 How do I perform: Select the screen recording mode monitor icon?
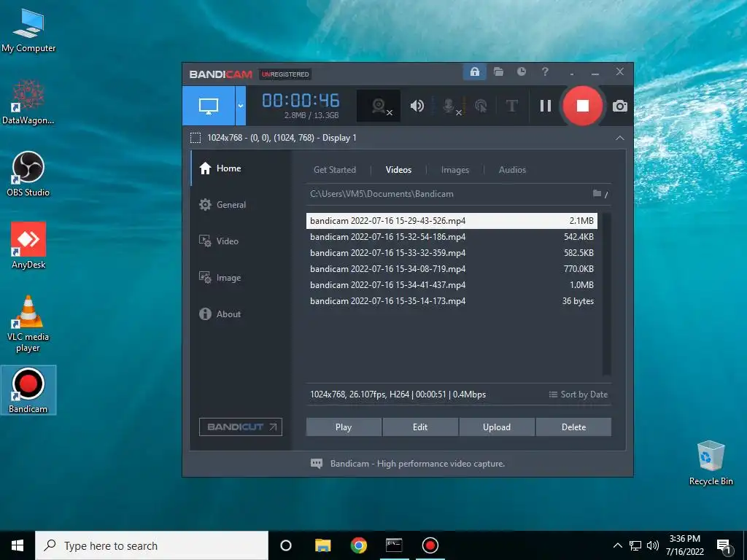208,106
